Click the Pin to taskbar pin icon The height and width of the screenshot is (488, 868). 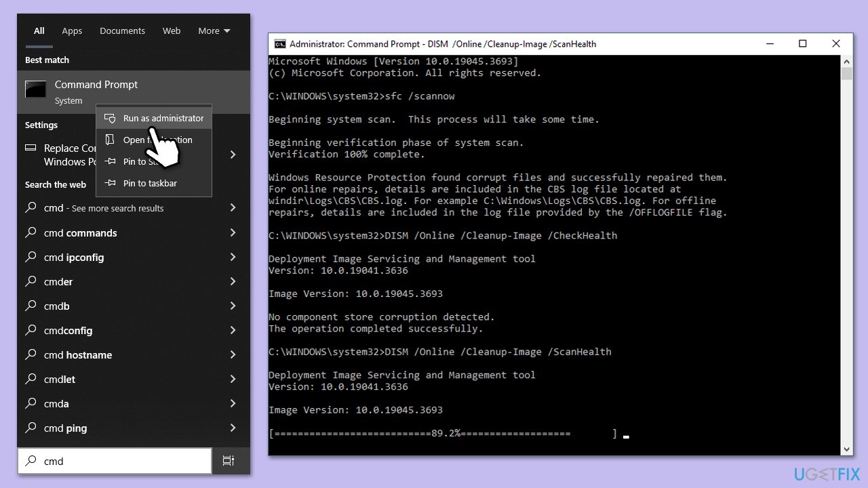pos(110,184)
